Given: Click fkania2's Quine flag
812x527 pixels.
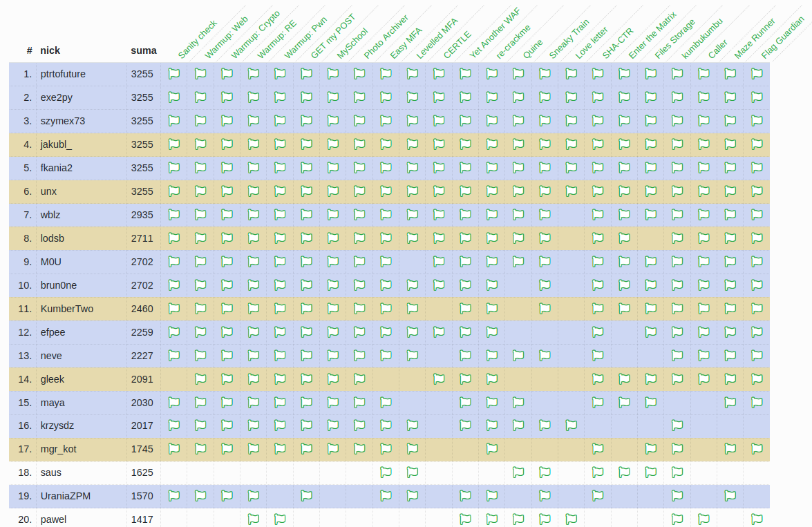Looking at the screenshot, I should pos(518,168).
